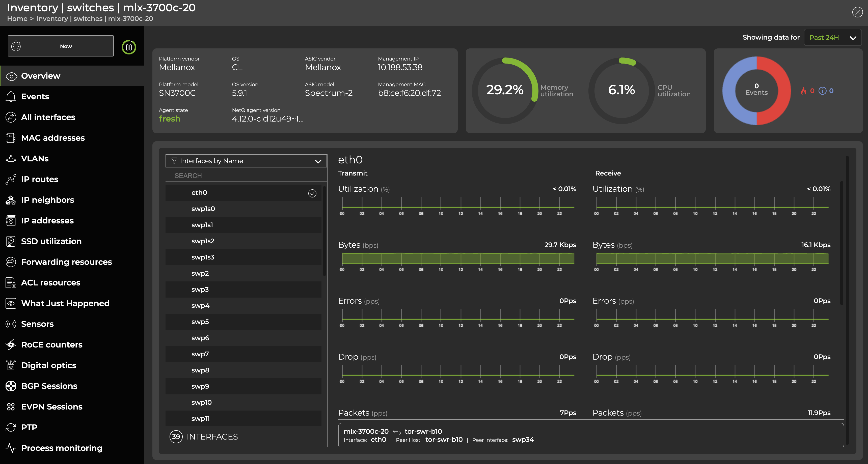Viewport: 868px width, 464px height.
Task: Open the Now time selector
Action: [x=61, y=46]
